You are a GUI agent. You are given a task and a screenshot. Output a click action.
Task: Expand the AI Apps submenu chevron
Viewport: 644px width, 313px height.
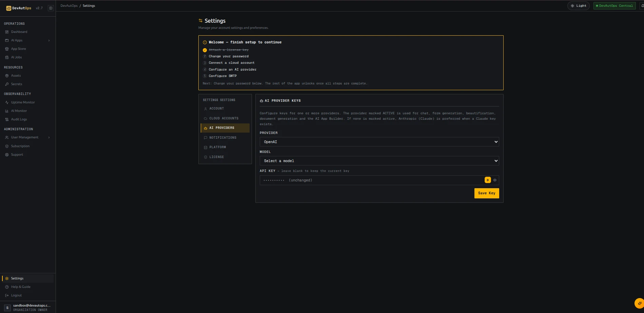49,40
